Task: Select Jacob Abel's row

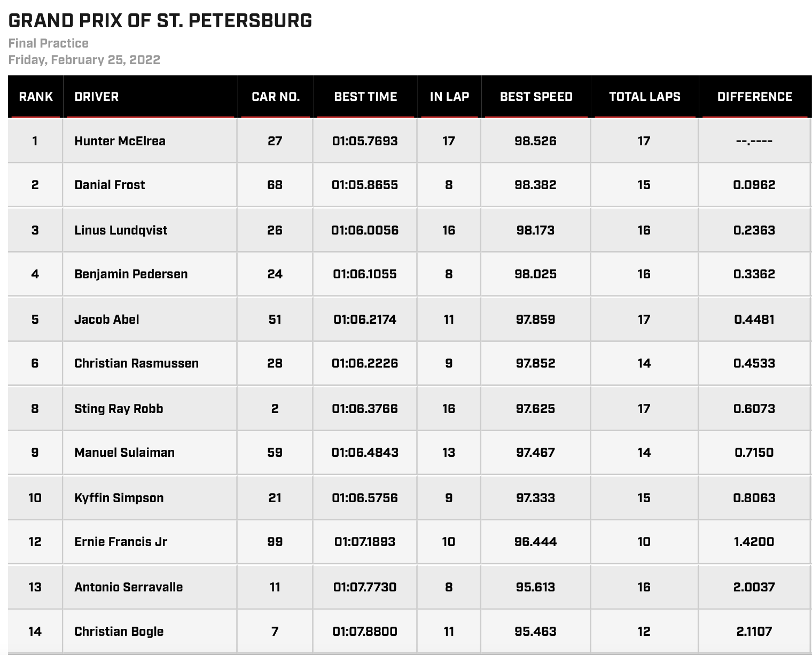Action: pos(409,319)
